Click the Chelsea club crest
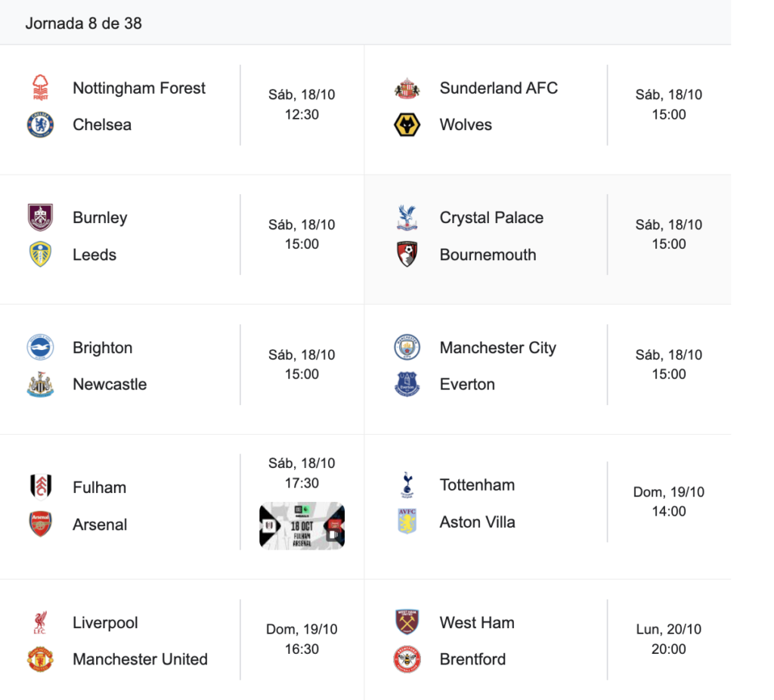 tap(41, 125)
